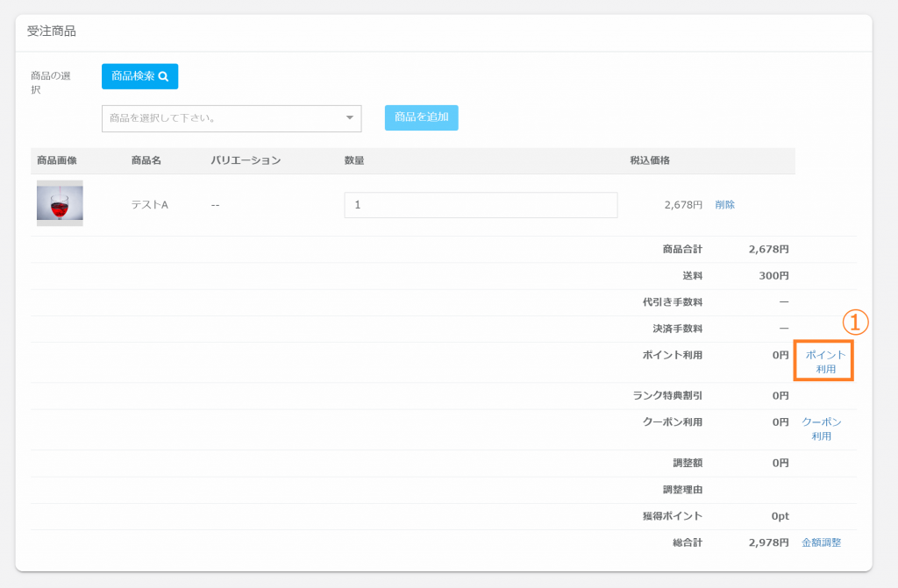The height and width of the screenshot is (588, 898).
Task: Click the 金額調整 link beside total
Action: (821, 542)
